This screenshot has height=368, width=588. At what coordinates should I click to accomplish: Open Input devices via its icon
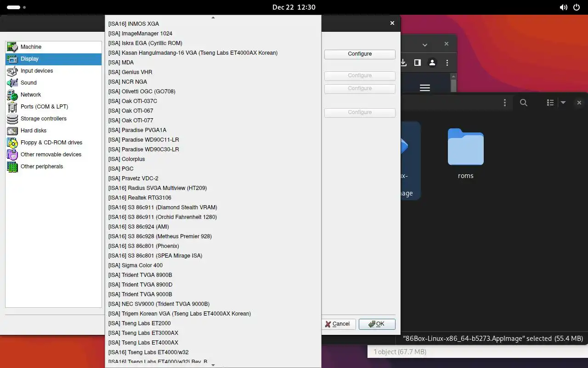coord(12,71)
